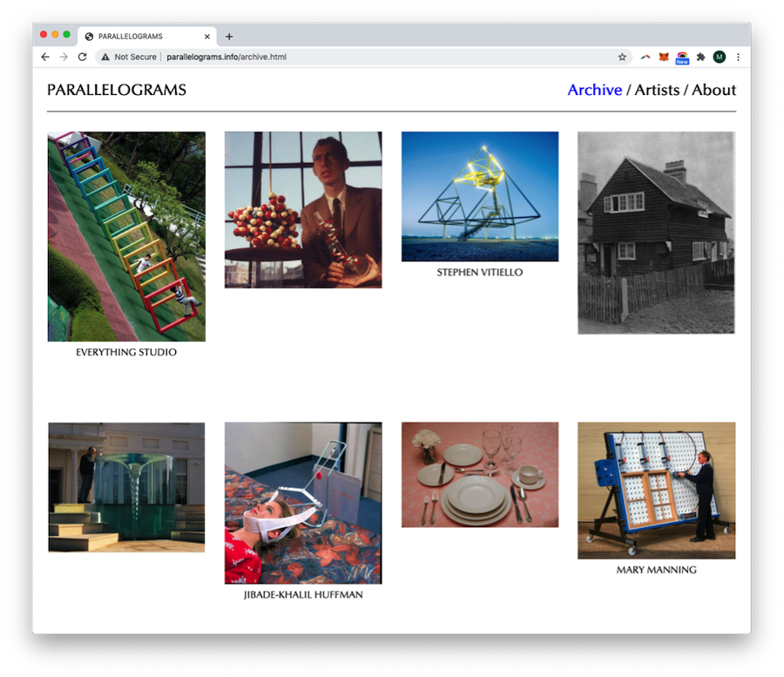Open the pegboard window frame image
The height and width of the screenshot is (677, 784).
point(657,491)
